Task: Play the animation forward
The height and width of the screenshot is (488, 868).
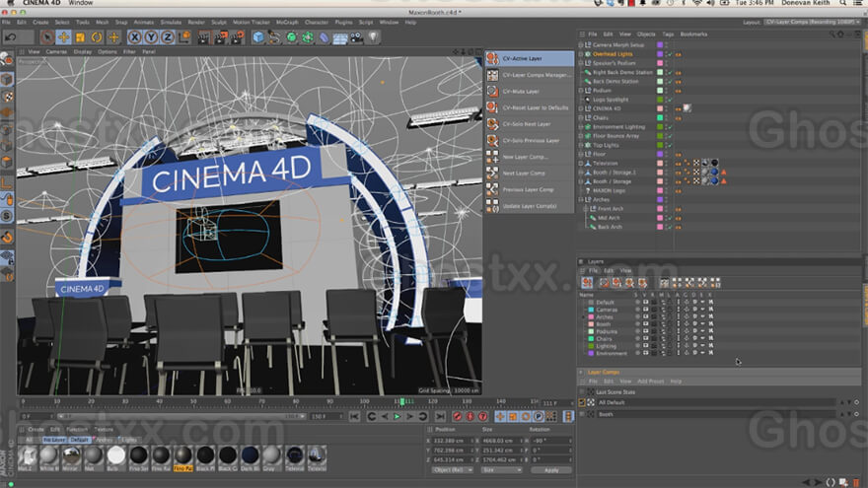Action: click(397, 417)
